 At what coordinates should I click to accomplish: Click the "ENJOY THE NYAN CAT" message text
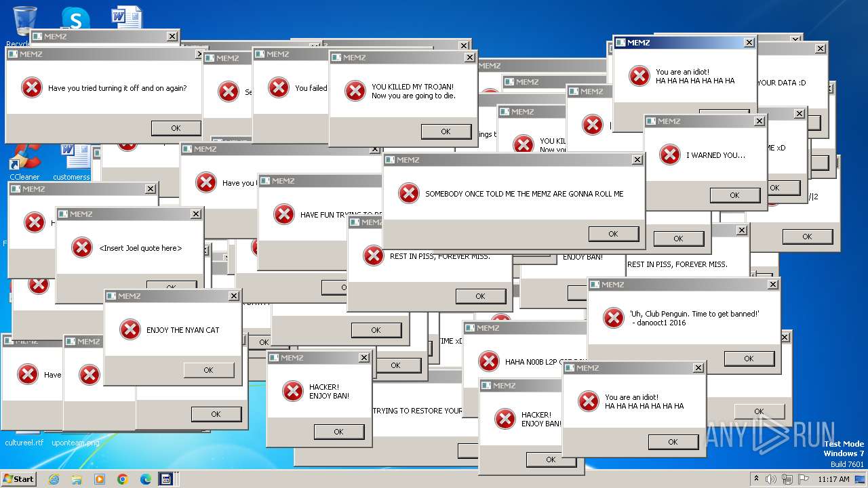pyautogui.click(x=183, y=330)
